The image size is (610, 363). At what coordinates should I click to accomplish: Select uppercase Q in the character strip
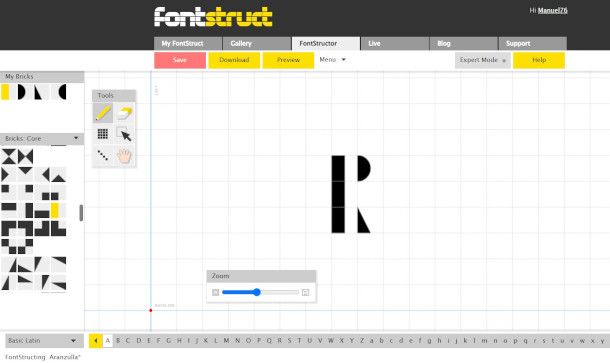click(269, 340)
